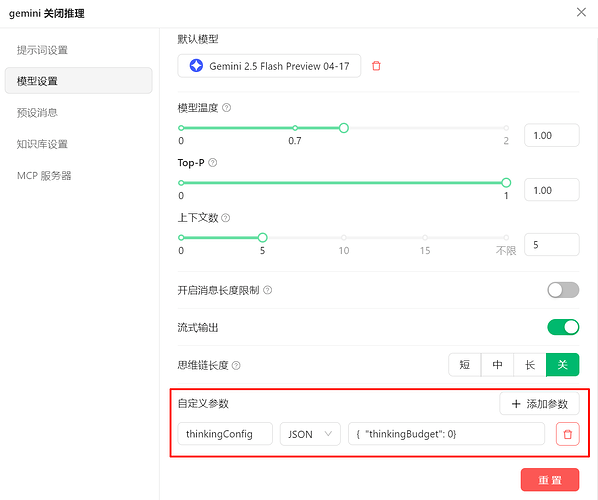Open the 提示词设置 tab
The height and width of the screenshot is (500, 598).
tap(42, 50)
